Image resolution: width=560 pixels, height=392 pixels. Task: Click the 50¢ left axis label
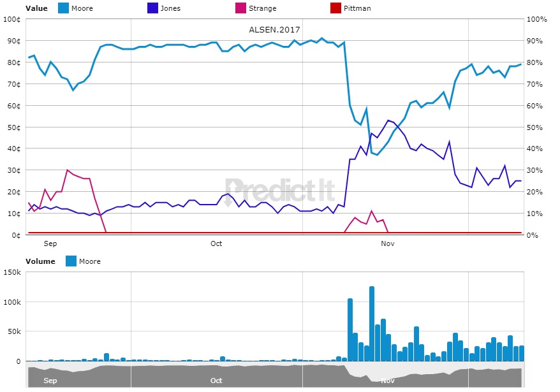14,127
